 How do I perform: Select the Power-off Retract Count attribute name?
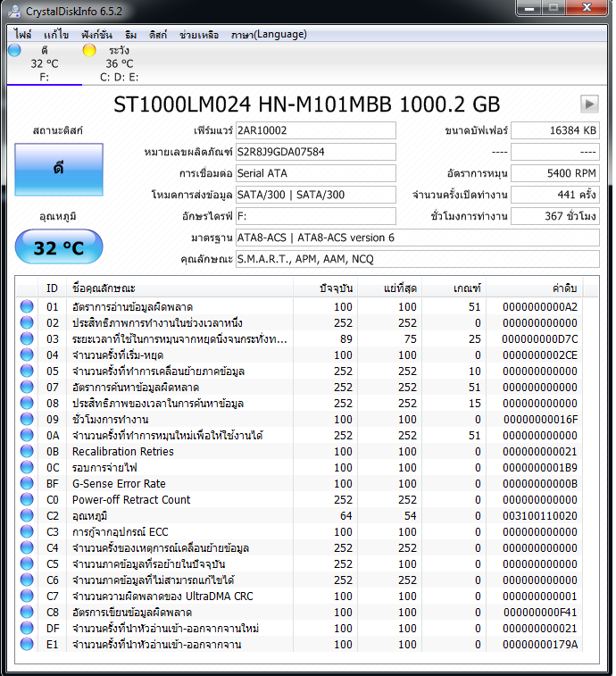(131, 500)
